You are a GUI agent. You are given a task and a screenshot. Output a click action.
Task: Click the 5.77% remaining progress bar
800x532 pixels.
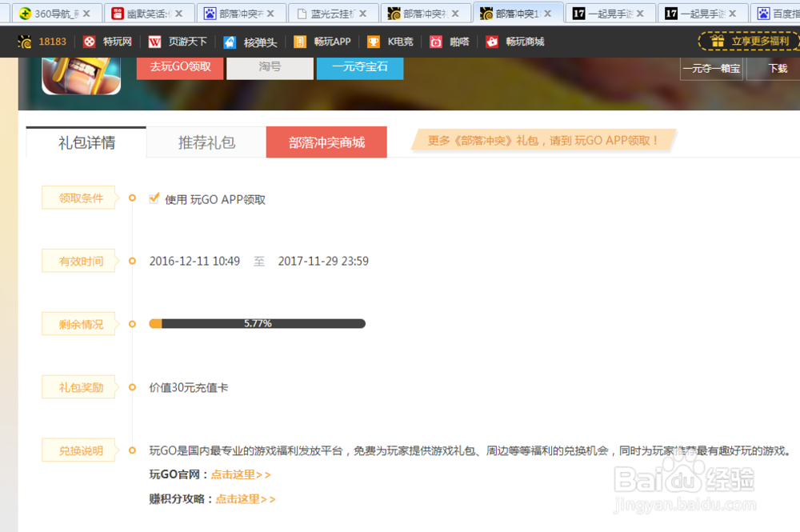(256, 323)
